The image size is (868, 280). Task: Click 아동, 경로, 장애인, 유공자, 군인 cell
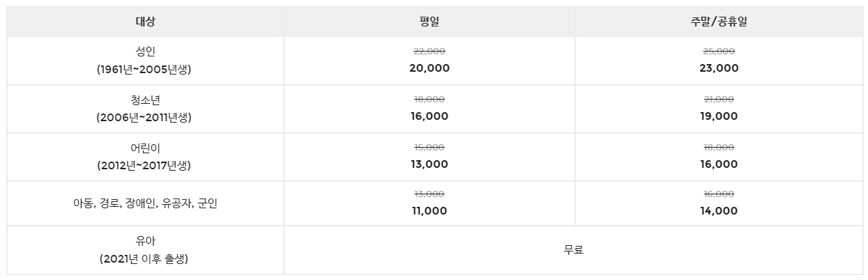145,204
